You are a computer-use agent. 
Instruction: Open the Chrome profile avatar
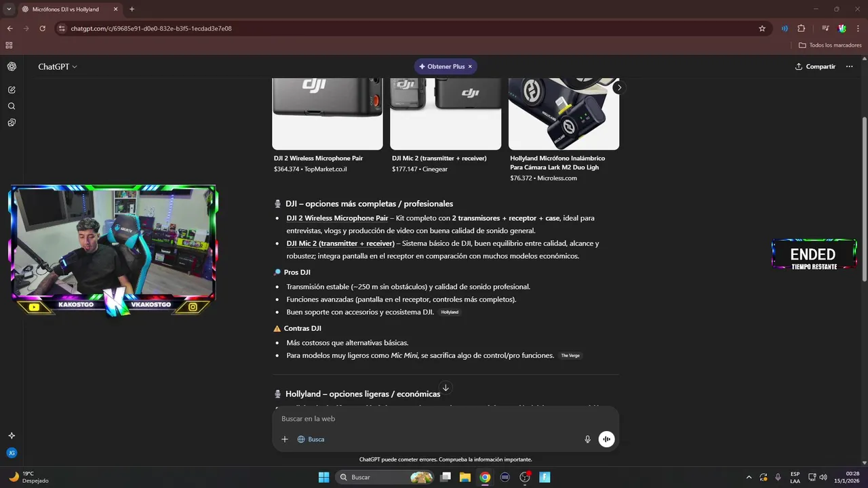click(x=842, y=28)
